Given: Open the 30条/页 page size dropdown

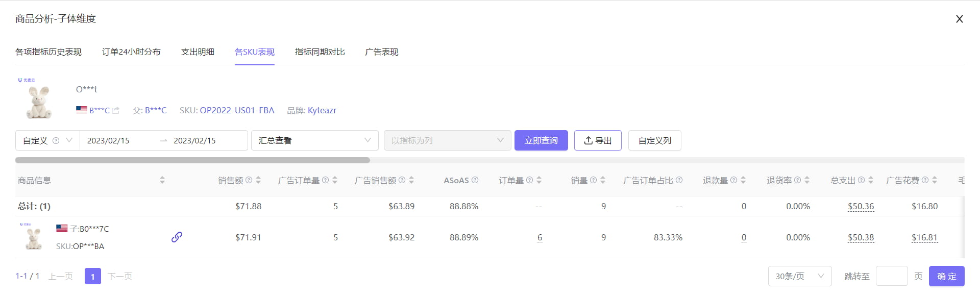Looking at the screenshot, I should (x=800, y=276).
